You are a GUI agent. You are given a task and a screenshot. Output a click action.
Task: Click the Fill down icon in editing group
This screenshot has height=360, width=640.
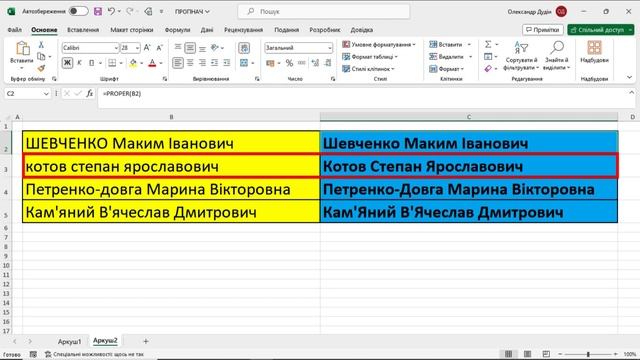488,56
